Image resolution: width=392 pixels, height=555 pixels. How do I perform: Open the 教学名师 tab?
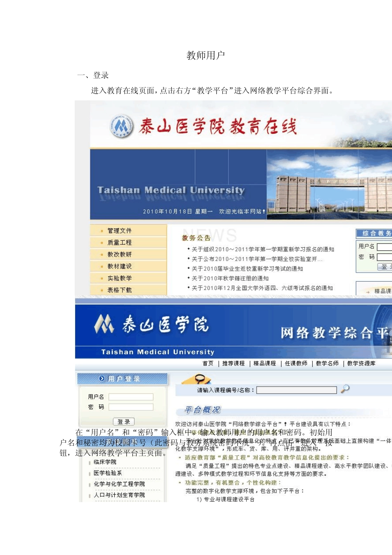point(327,363)
